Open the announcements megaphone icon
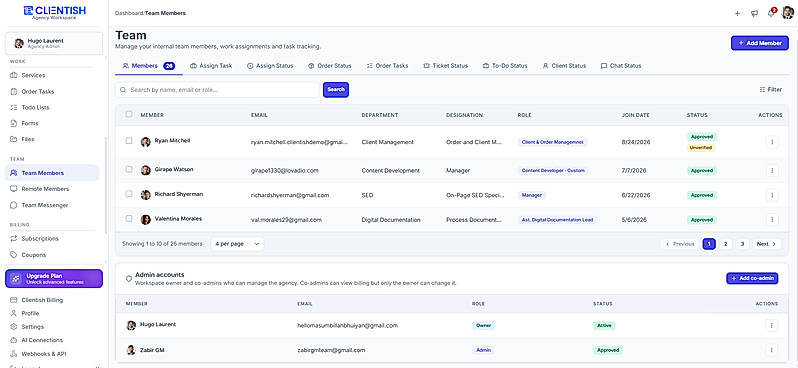This screenshot has width=798, height=368. (x=754, y=13)
